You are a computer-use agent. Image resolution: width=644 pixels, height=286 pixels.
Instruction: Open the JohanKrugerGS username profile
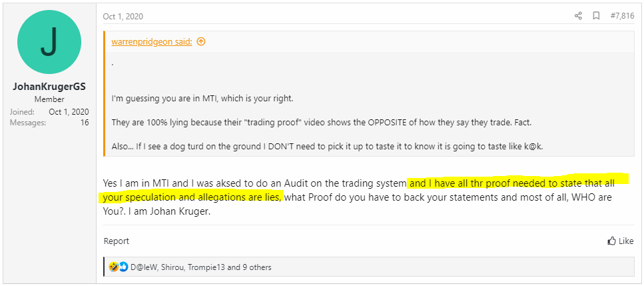click(x=50, y=87)
